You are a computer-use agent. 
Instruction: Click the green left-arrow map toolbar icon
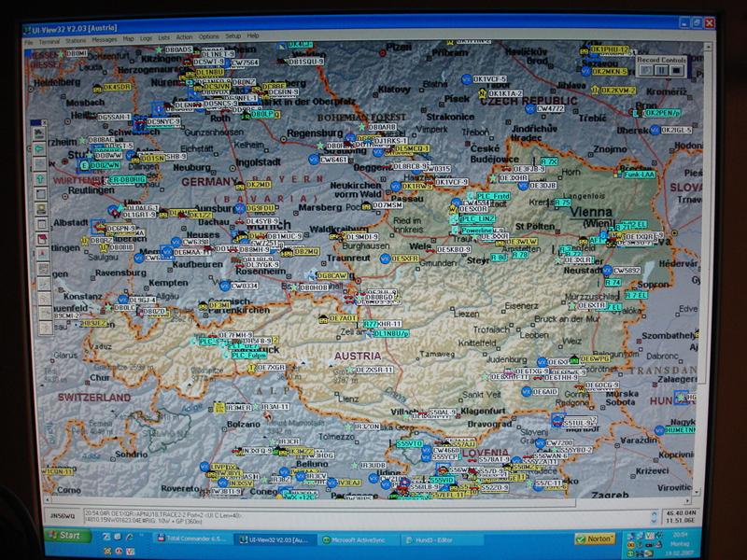39,149
